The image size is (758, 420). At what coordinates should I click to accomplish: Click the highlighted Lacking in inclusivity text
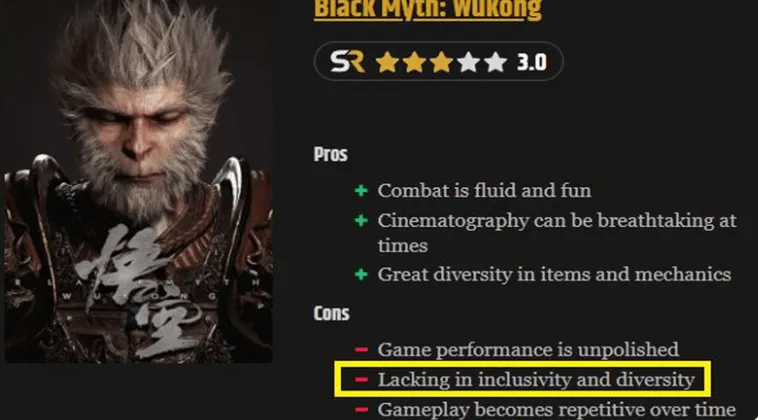click(x=536, y=379)
